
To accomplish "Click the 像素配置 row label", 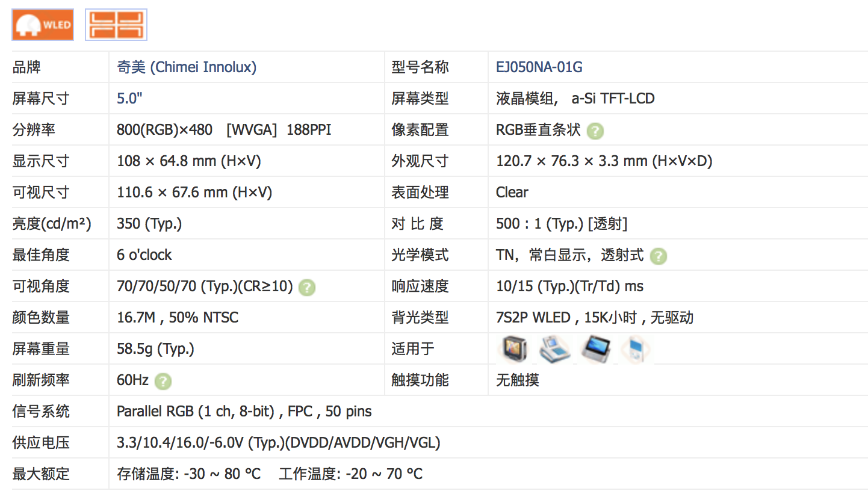I will click(x=420, y=129).
